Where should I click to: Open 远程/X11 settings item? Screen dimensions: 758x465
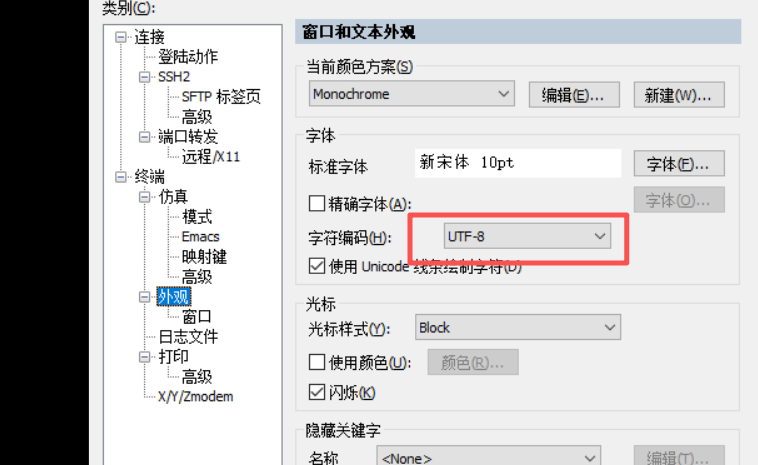pos(210,157)
